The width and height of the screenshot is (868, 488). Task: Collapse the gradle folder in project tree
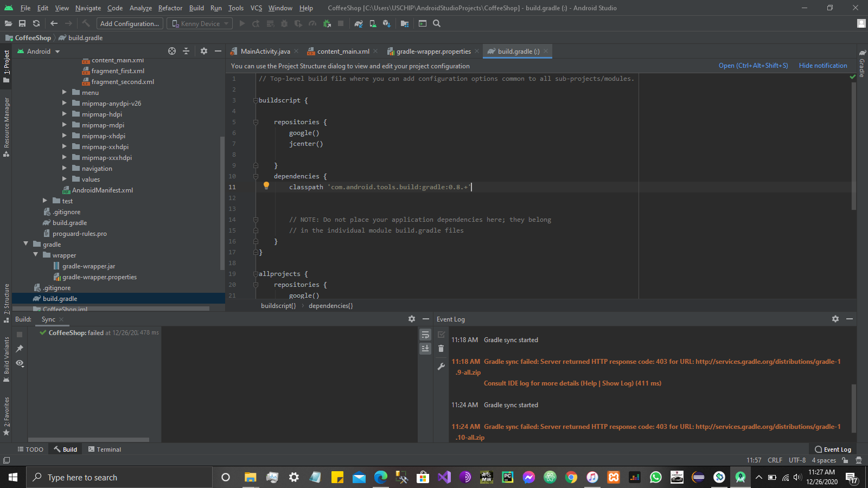coord(25,244)
